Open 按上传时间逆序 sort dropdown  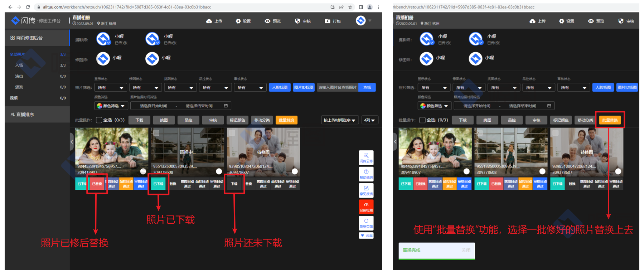[x=339, y=120]
